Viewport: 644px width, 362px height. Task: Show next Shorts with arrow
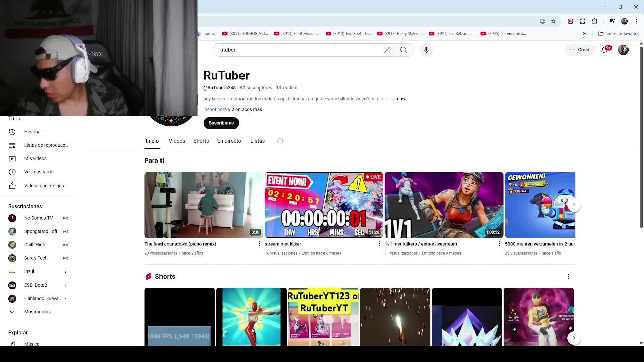point(573,338)
